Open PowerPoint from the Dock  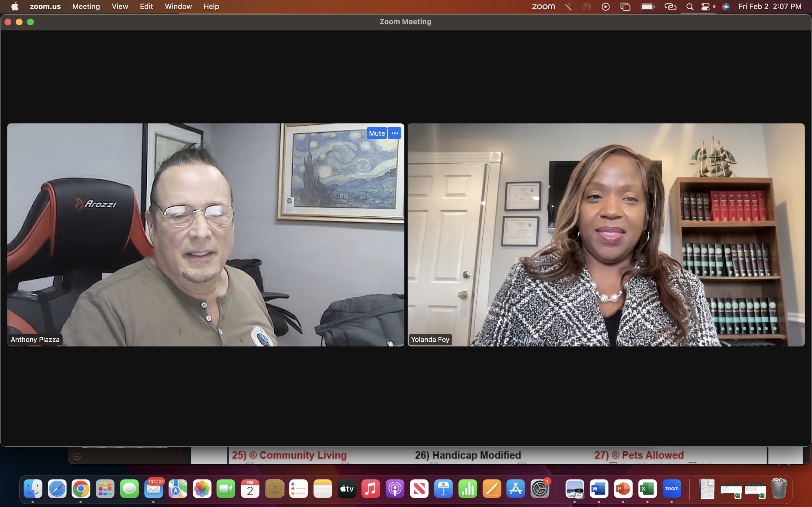coord(623,489)
